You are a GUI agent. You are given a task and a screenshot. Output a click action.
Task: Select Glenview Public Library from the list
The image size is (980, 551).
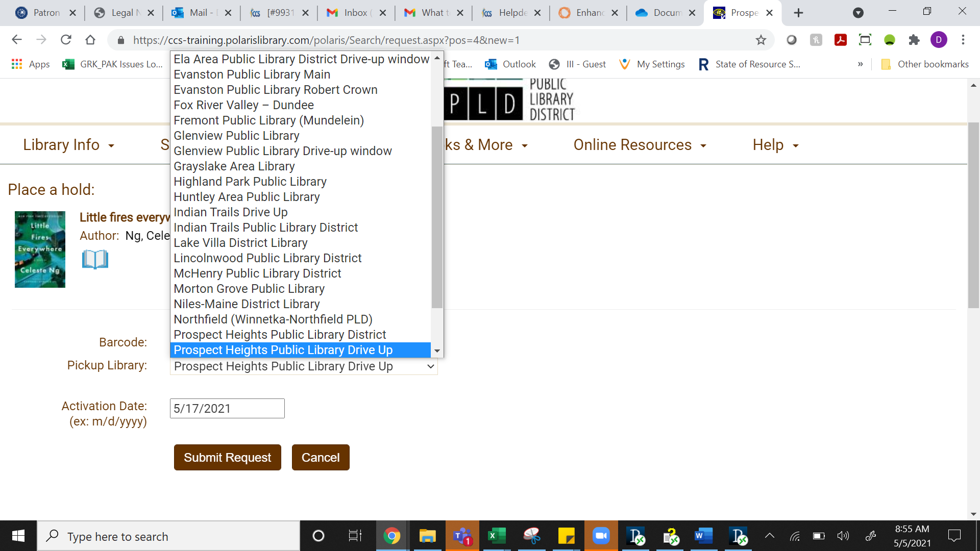[236, 136]
